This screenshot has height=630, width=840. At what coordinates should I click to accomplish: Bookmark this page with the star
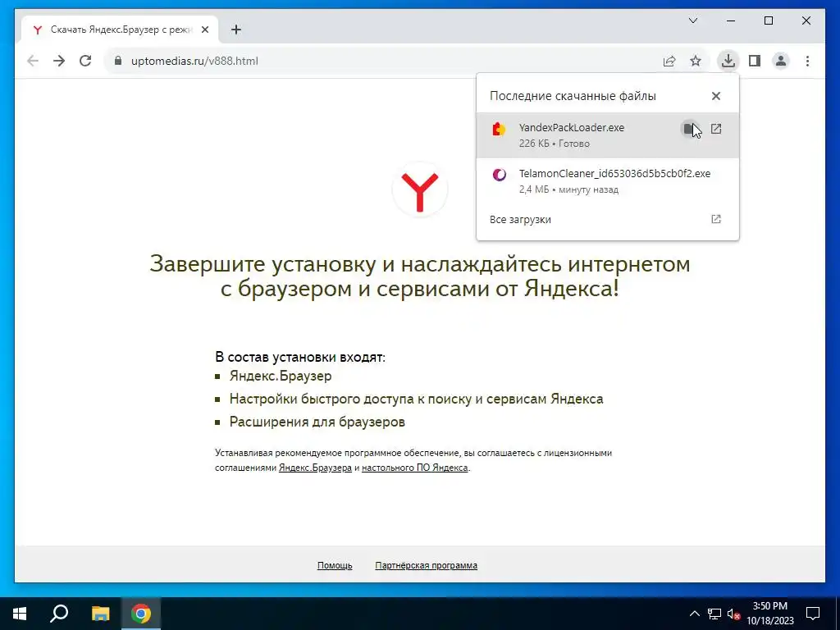click(696, 61)
